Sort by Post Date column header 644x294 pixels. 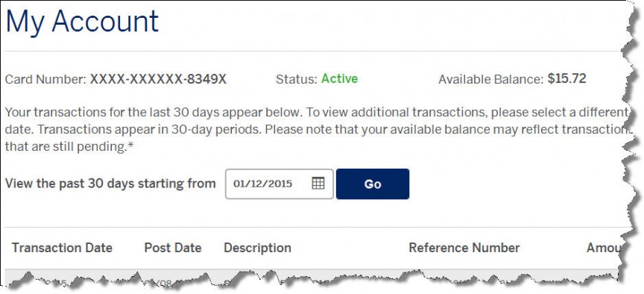(x=173, y=248)
